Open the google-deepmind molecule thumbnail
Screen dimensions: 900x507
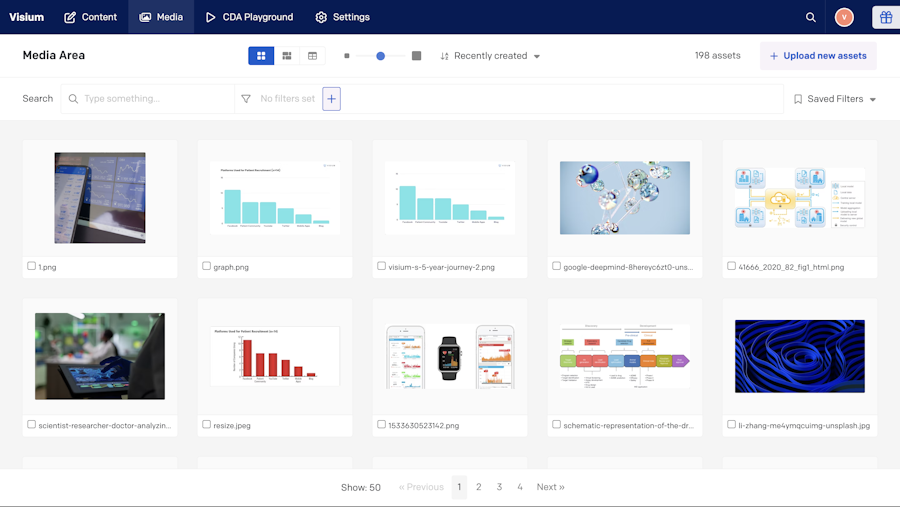pyautogui.click(x=625, y=198)
